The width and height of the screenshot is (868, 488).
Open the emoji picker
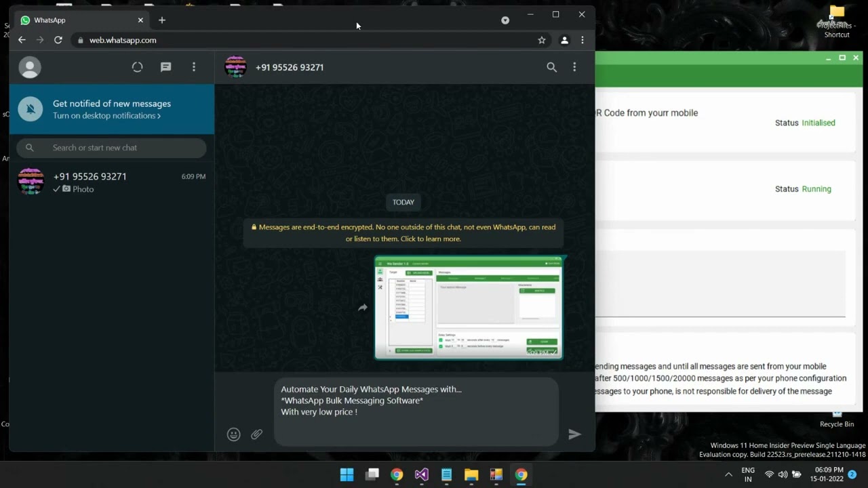tap(234, 434)
